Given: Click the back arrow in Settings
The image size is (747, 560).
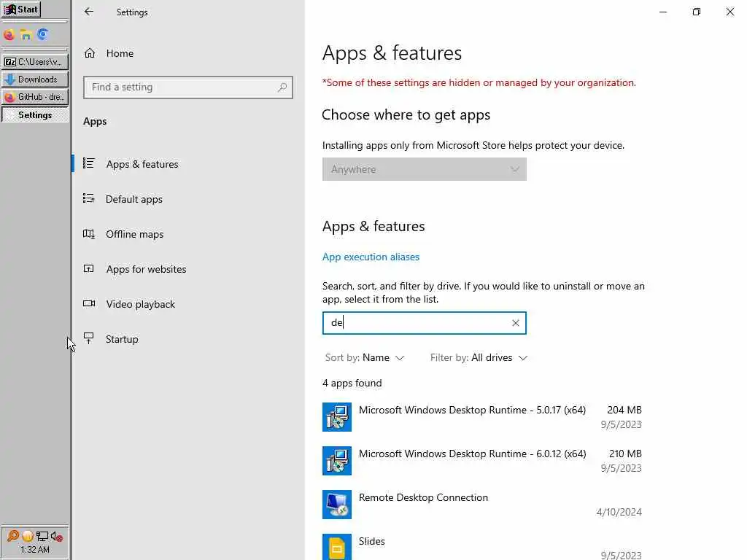Looking at the screenshot, I should tap(89, 12).
